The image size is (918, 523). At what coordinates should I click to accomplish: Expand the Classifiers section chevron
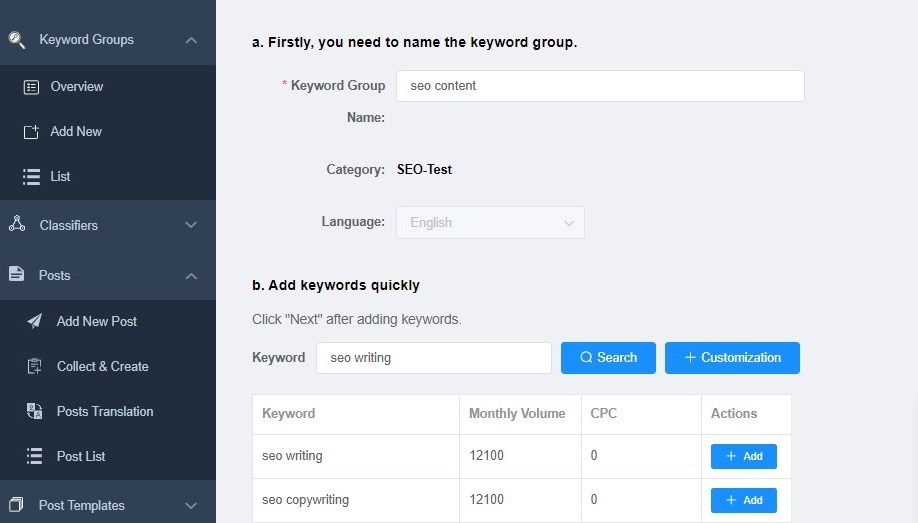(x=191, y=225)
